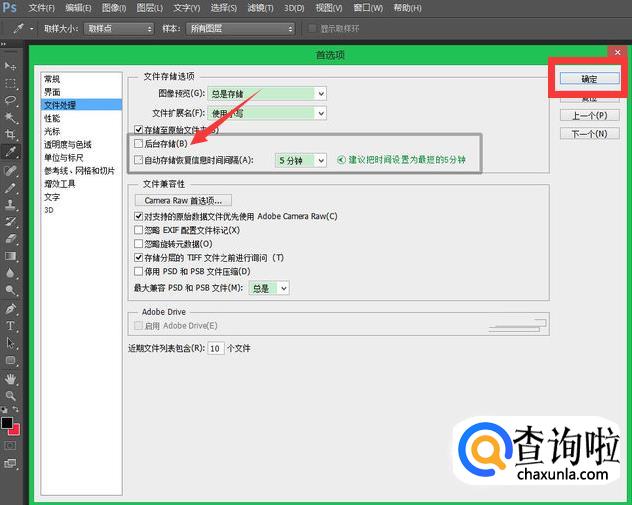Open 最大兼容 PSD 和 PSB 文件 dropdown
This screenshot has width=632, height=505.
click(x=270, y=288)
